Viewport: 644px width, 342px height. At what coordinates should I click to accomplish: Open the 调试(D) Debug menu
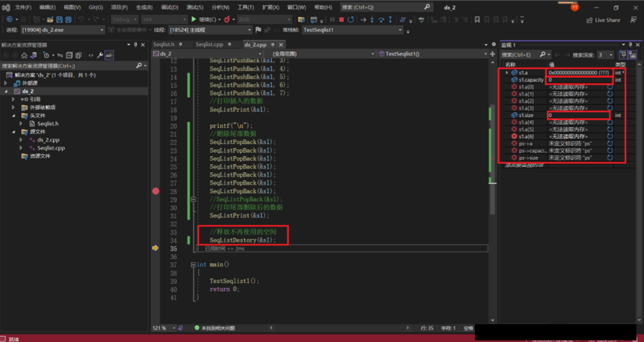[170, 8]
